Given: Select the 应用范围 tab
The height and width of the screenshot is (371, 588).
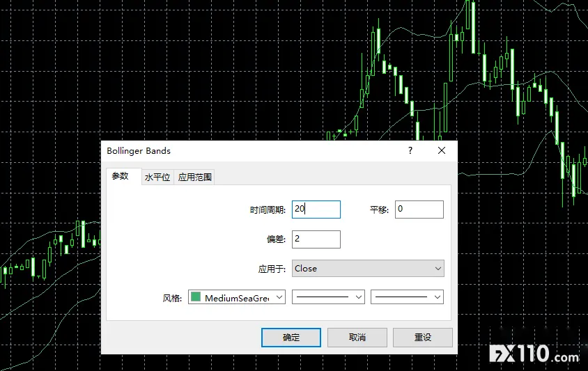Looking at the screenshot, I should pos(194,177).
